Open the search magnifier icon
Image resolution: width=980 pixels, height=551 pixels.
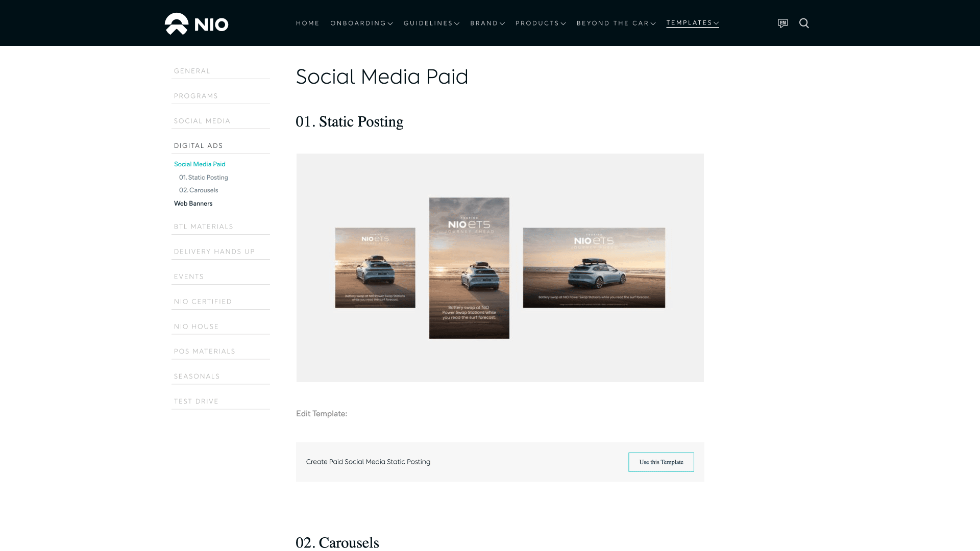pyautogui.click(x=804, y=23)
